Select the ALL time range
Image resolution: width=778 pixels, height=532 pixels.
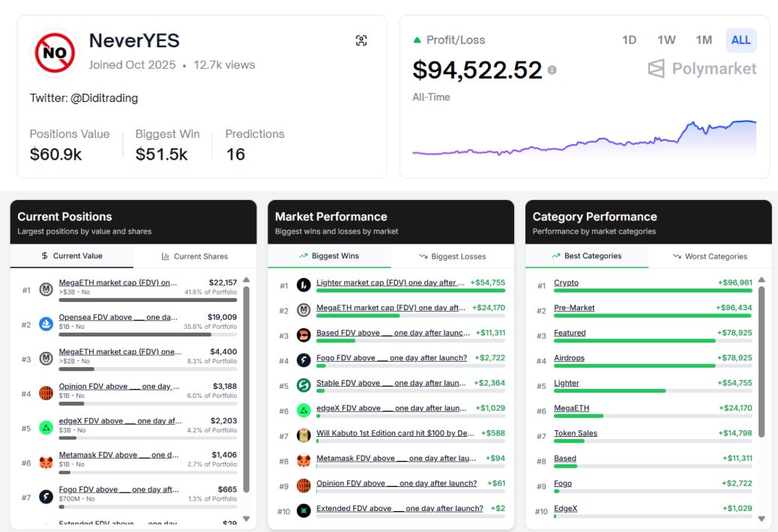[x=741, y=40]
